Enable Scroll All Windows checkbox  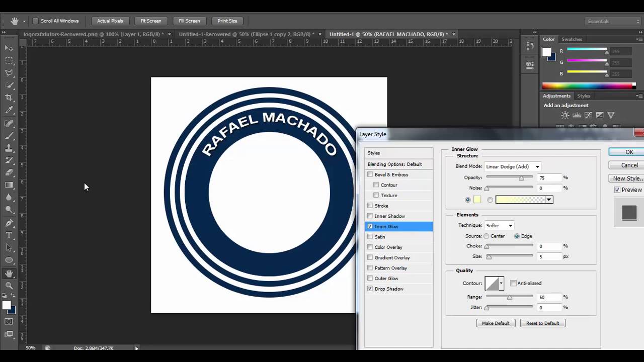tap(35, 21)
